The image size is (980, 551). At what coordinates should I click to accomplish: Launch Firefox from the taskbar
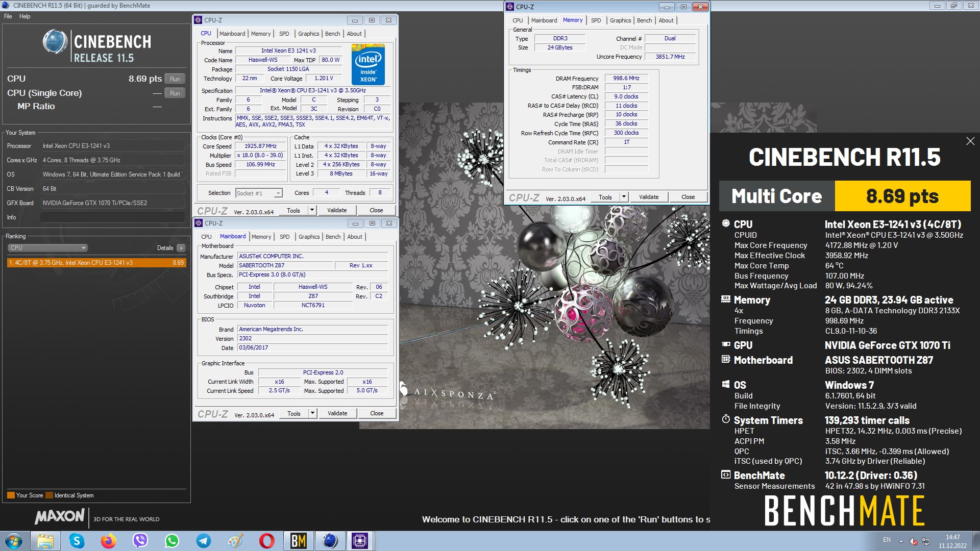tap(109, 541)
